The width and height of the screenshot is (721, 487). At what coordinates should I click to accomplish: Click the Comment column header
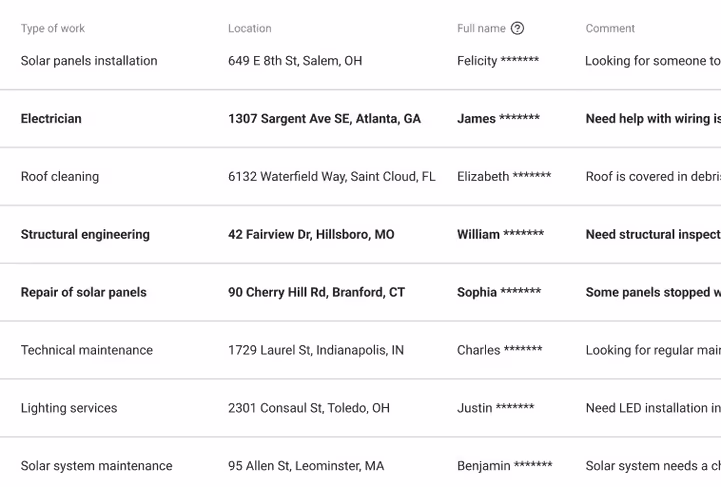click(610, 29)
